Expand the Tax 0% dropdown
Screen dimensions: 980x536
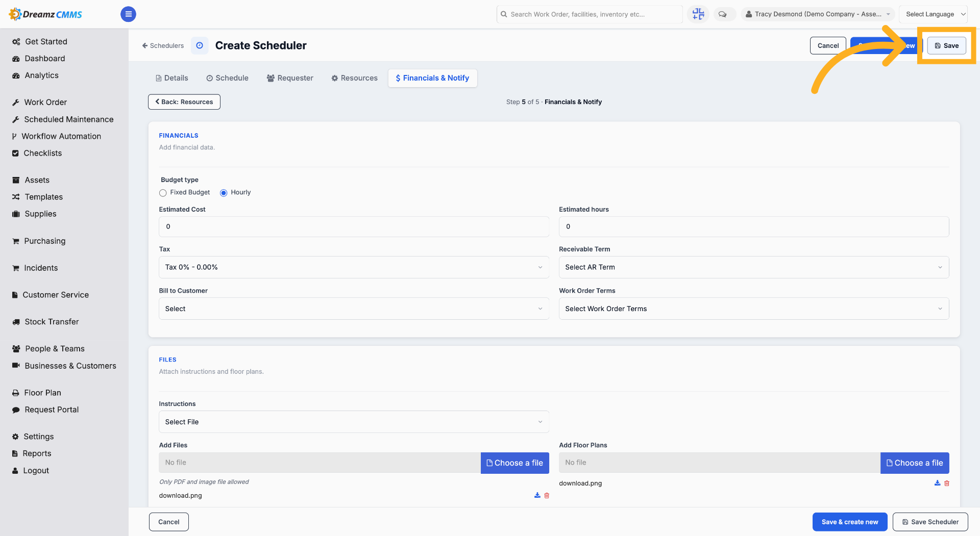(x=354, y=267)
